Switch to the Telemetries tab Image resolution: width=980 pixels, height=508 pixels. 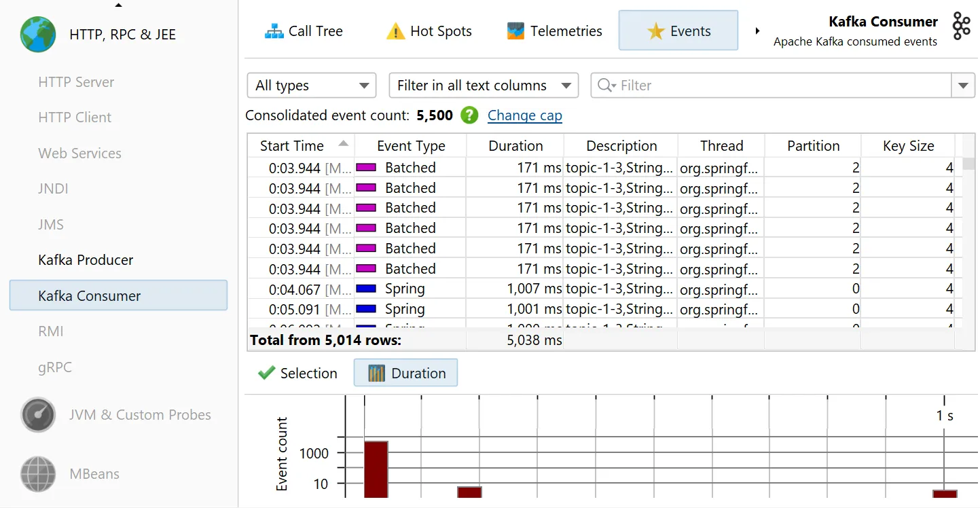point(555,31)
